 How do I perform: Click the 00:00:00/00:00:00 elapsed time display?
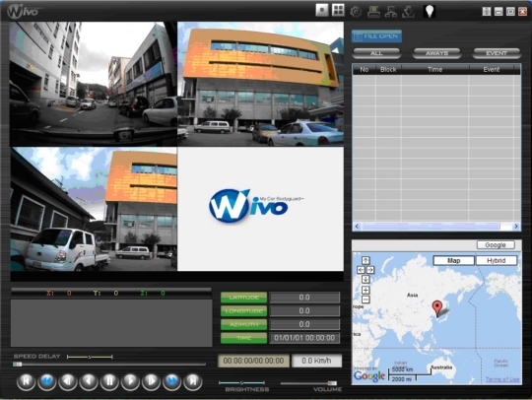point(253,361)
